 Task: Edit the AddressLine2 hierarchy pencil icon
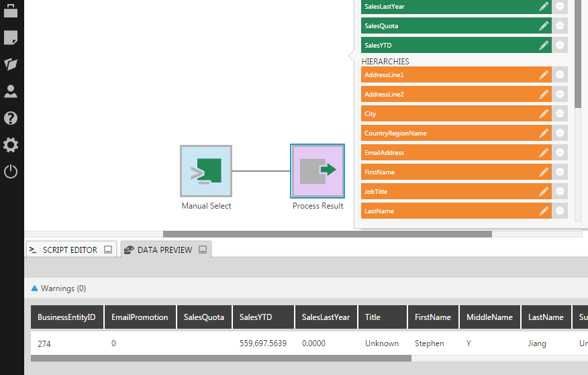(544, 94)
